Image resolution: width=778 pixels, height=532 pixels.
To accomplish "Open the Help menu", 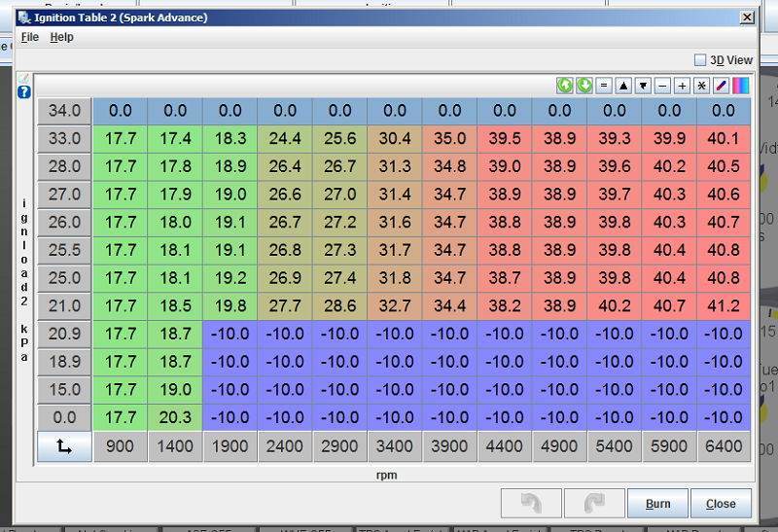I will [61, 37].
